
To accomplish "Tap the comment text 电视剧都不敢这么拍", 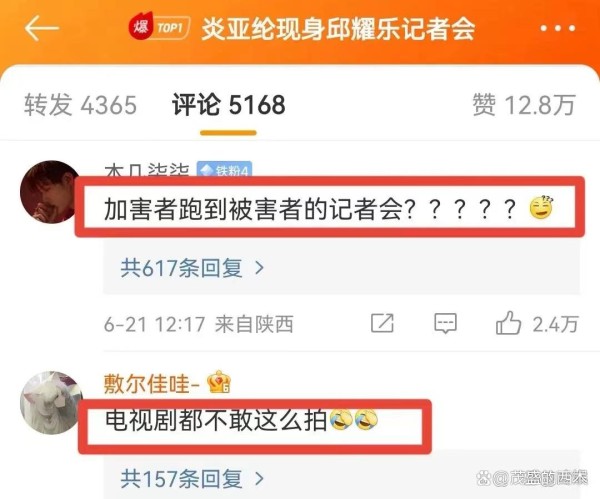I will coord(216,420).
